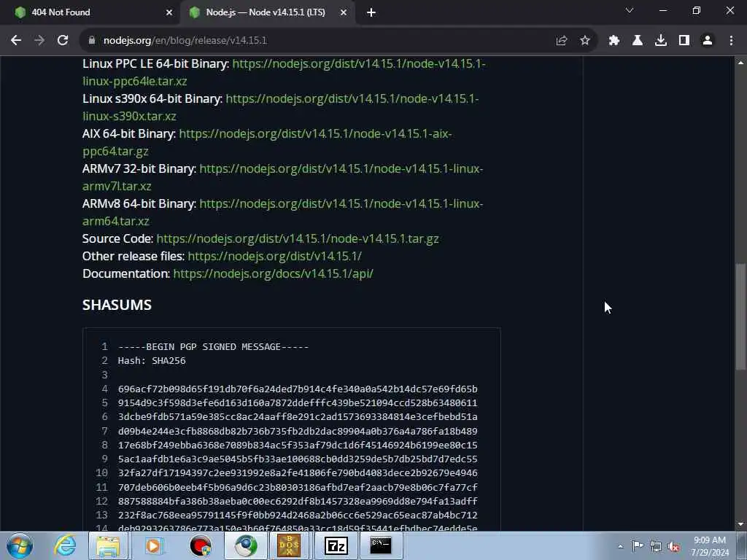Open Windows Media Player in taskbar
747x560 pixels.
pos(153,545)
